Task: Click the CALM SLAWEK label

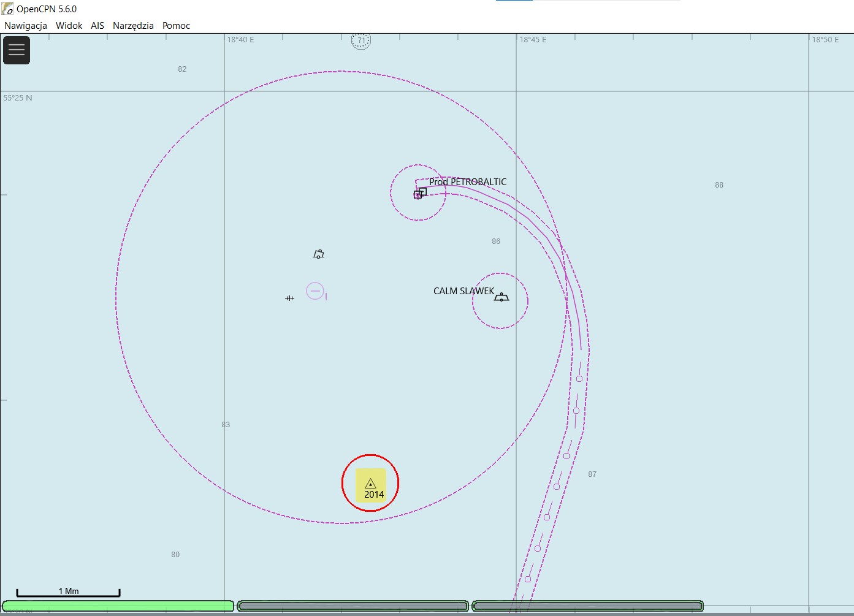Action: tap(463, 291)
